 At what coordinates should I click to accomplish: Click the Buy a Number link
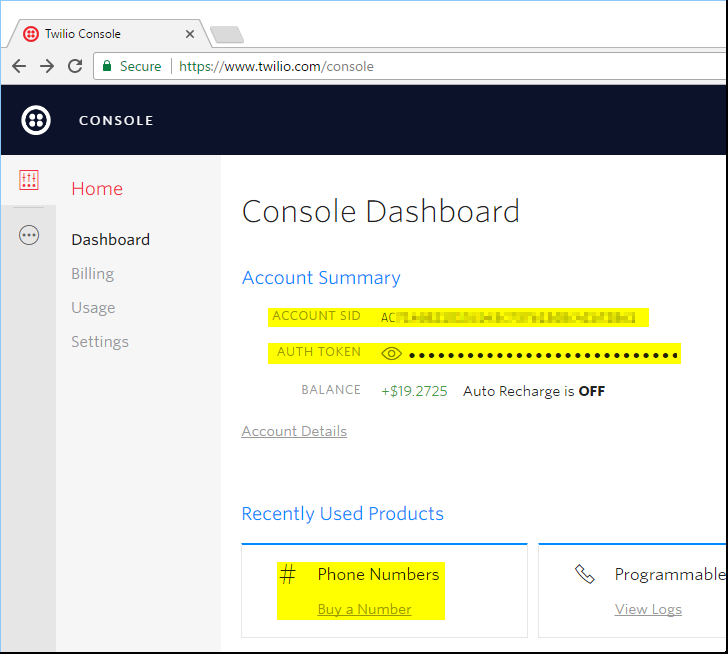pyautogui.click(x=364, y=609)
